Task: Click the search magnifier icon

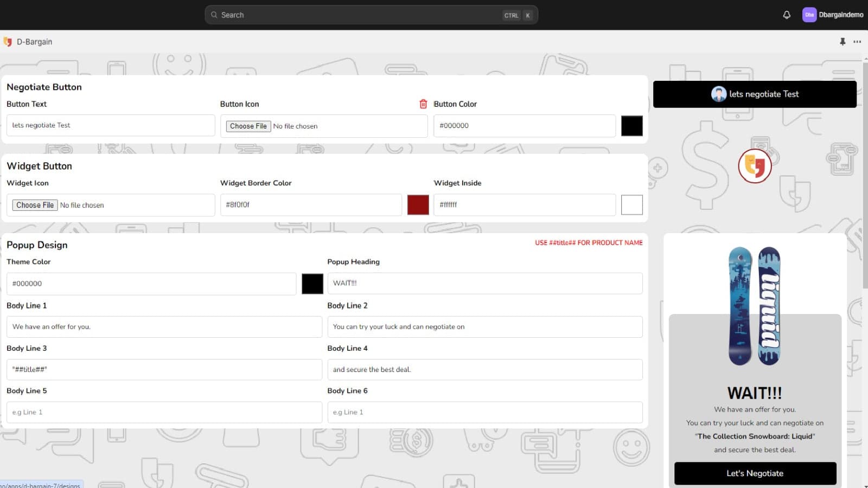Action: pos(214,15)
